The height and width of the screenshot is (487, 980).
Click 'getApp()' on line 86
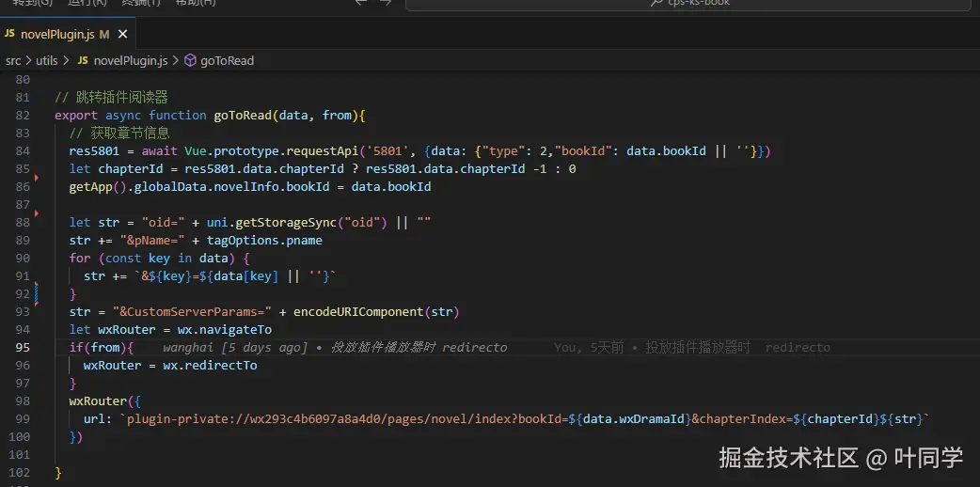[x=98, y=187]
